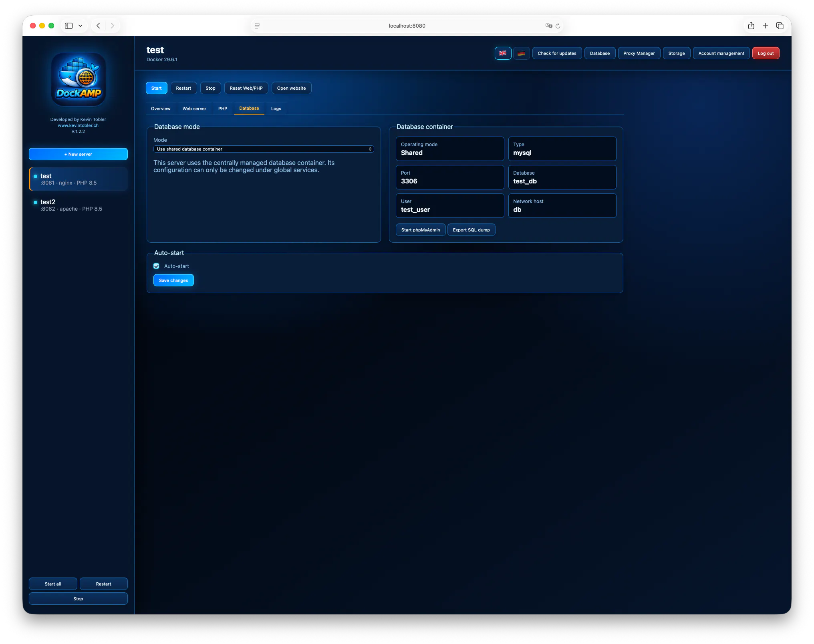Click Database value test_db
Screen dimensions: 814x644
[525, 181]
